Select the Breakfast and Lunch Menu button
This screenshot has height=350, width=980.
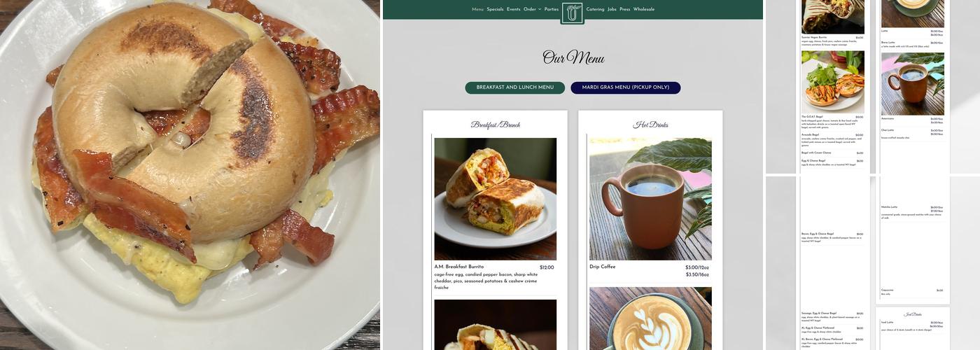coord(515,87)
